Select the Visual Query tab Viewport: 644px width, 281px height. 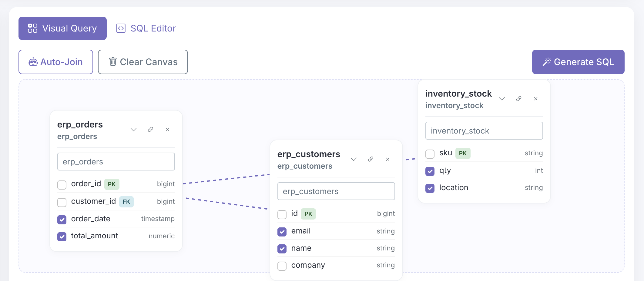tap(62, 28)
